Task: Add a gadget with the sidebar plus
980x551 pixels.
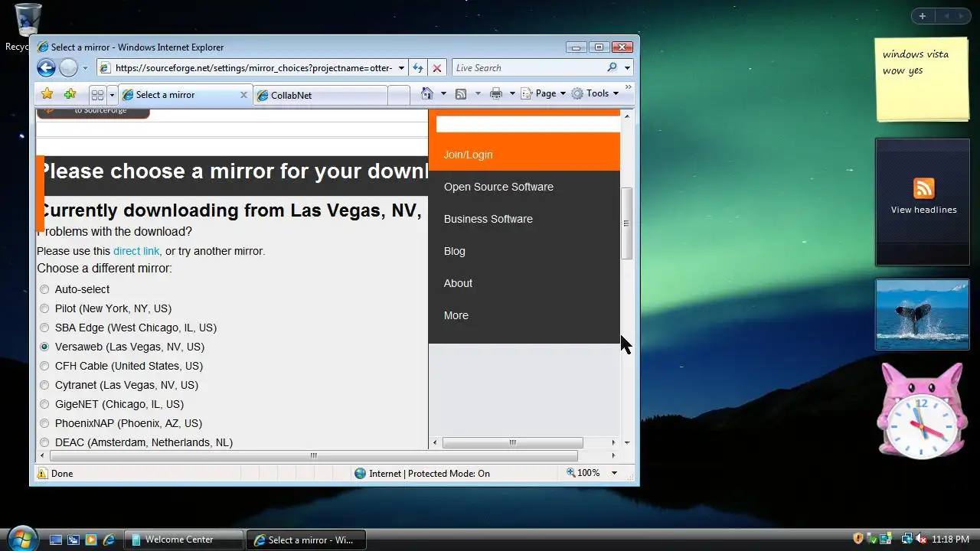Action: (x=923, y=16)
